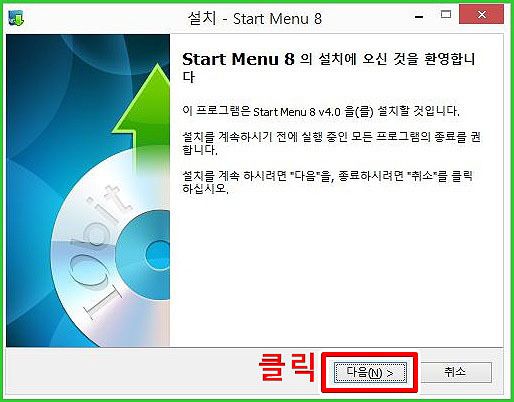Screen dimensions: 514x402
Task: Select the bold Start Menu 8 heading
Action: tap(238, 59)
